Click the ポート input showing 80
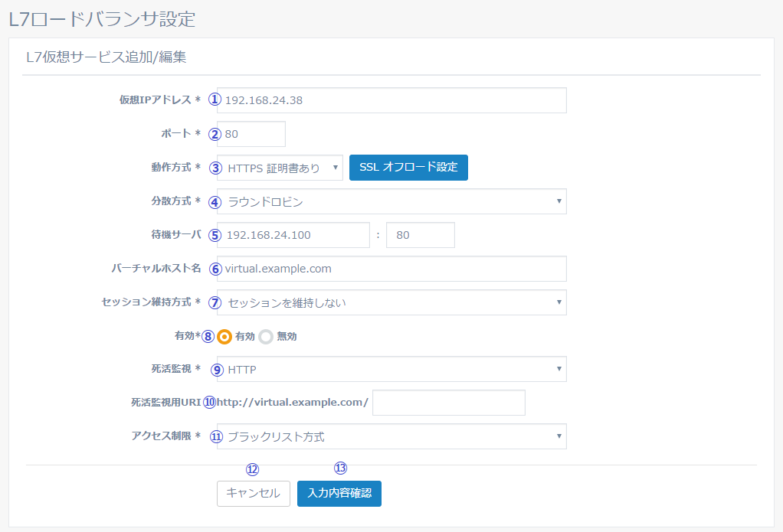Viewport: 783px width, 532px height. coord(251,134)
